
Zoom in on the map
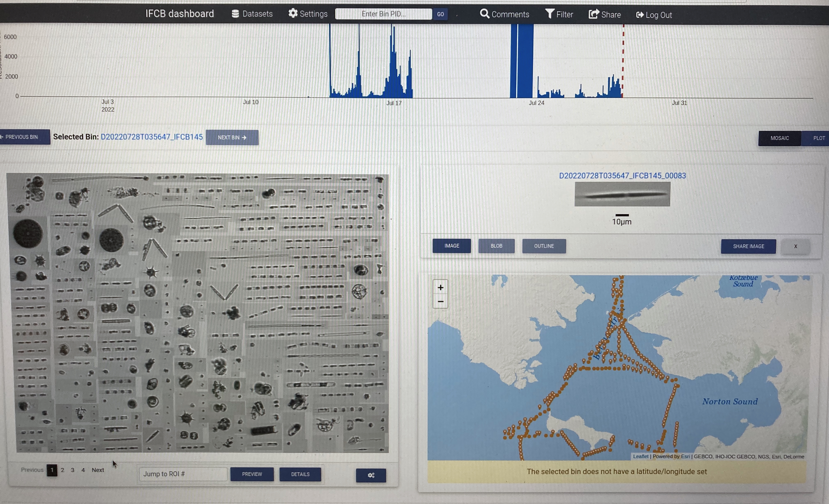click(x=440, y=287)
